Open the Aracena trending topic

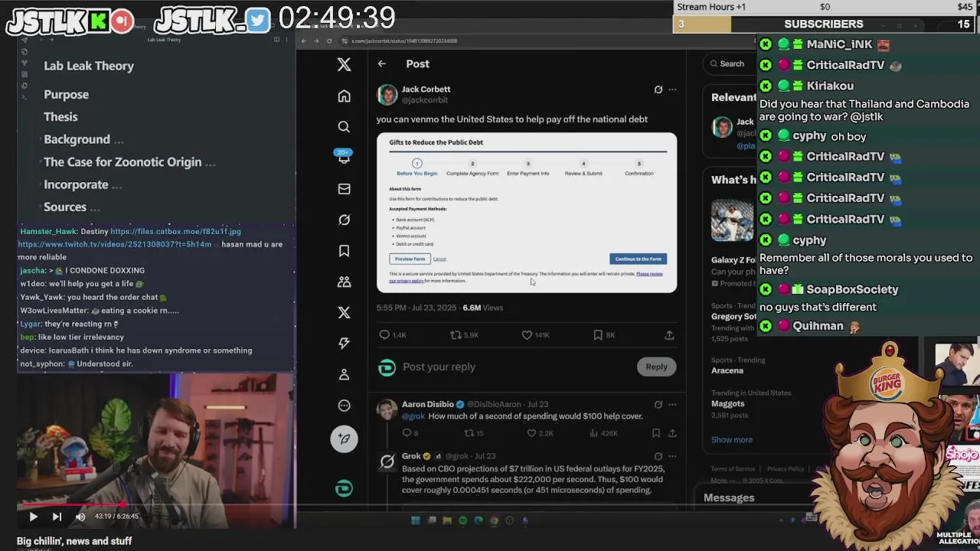[727, 370]
